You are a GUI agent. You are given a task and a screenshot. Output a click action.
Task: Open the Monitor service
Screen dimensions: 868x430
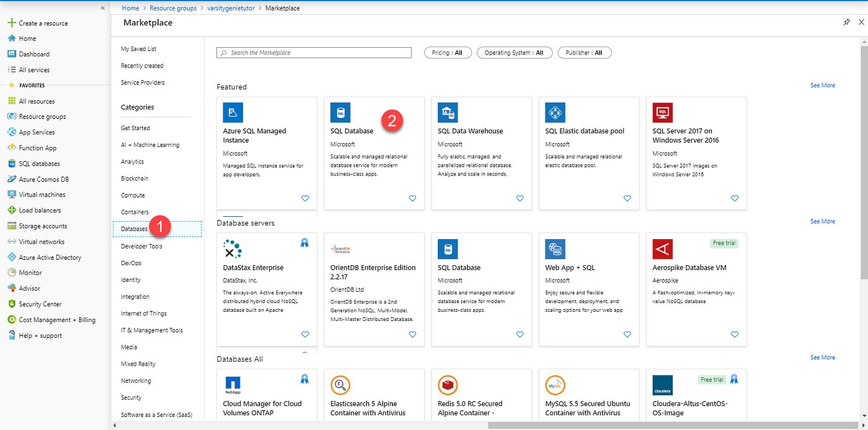coord(31,272)
